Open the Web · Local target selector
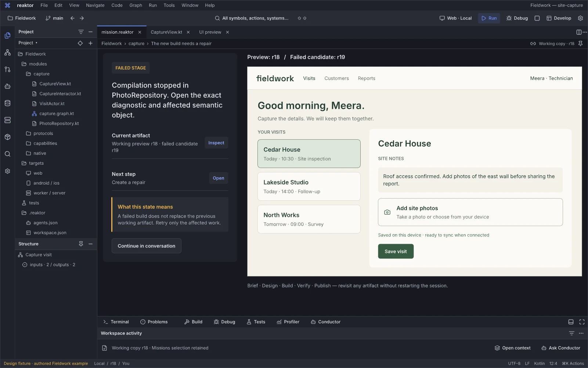This screenshot has height=368, width=588. point(455,18)
